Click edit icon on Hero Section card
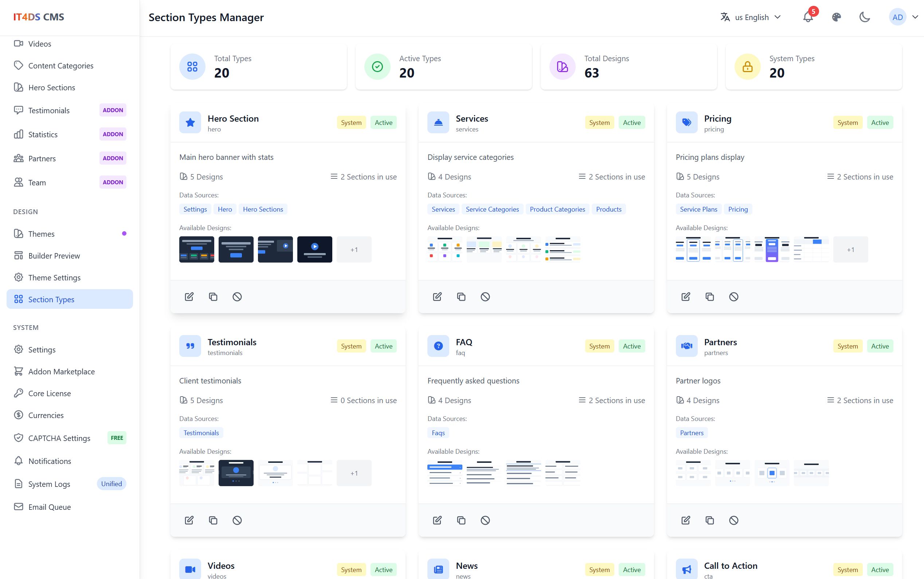This screenshot has height=579, width=924. pyautogui.click(x=189, y=297)
